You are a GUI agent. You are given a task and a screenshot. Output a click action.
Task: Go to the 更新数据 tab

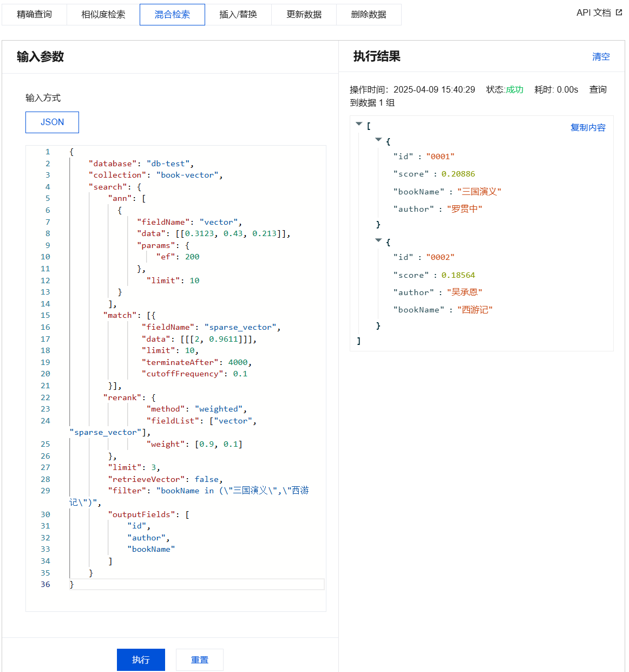pos(304,15)
